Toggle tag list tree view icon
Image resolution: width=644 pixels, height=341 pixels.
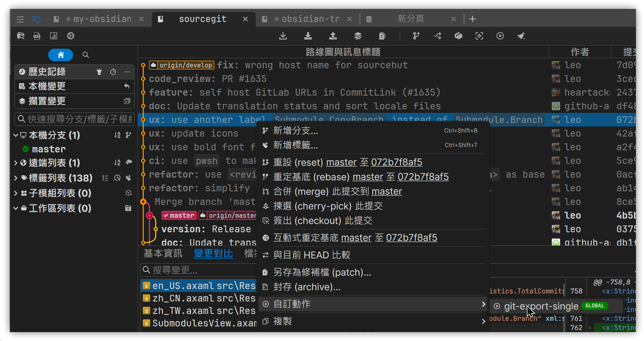[105, 178]
